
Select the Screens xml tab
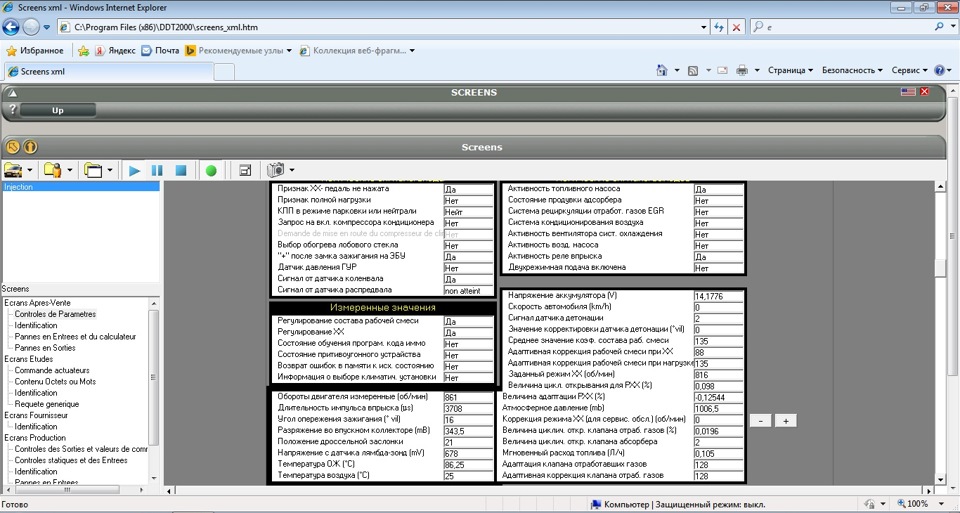tap(108, 72)
